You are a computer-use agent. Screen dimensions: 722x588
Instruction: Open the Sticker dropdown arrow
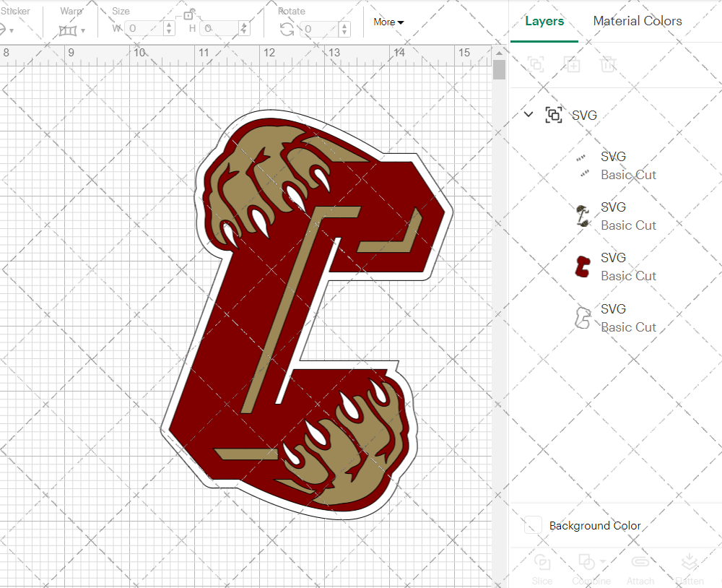click(12, 31)
